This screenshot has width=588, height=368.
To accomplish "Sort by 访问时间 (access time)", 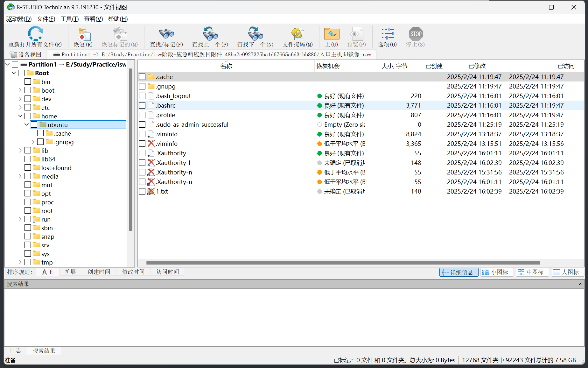I will click(168, 272).
